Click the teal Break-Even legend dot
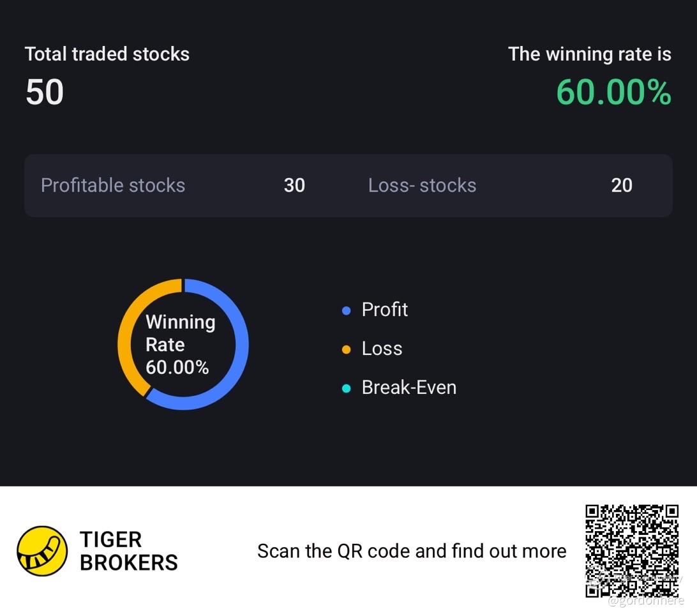Screen dimensions: 697x616 tap(347, 389)
